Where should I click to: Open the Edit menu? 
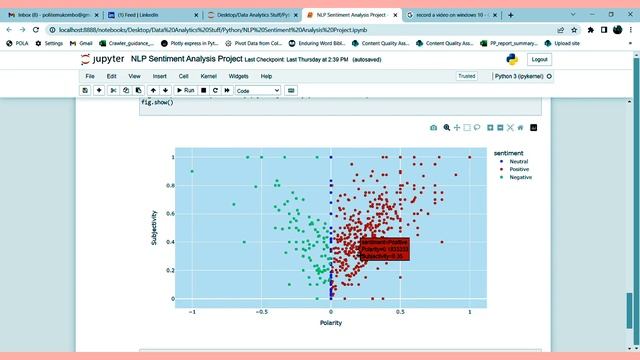point(111,76)
